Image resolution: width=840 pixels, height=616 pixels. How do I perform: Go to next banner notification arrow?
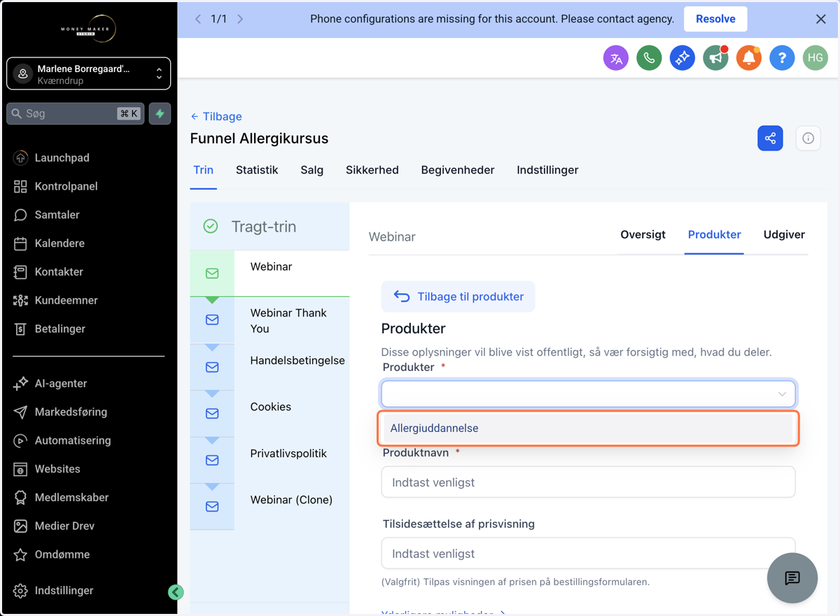pos(240,19)
